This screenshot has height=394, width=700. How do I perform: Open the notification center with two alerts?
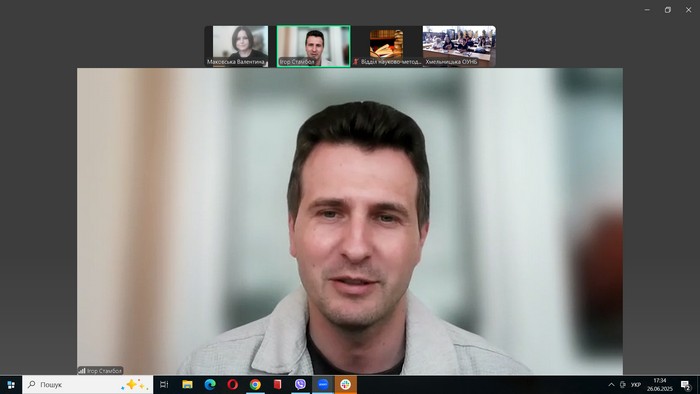(686, 385)
